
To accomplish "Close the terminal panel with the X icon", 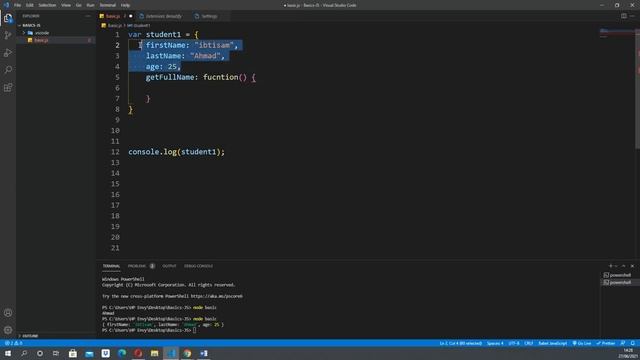I will [x=633, y=266].
